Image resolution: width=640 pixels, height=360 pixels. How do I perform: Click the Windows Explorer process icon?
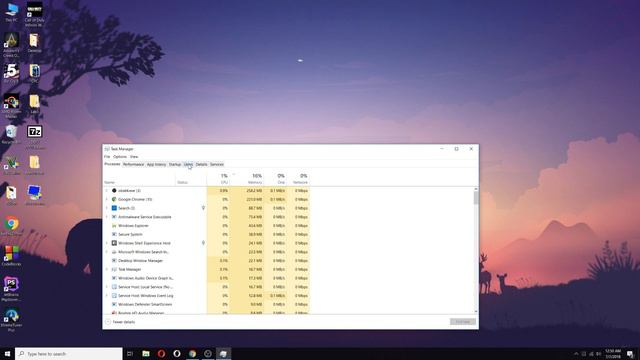pyautogui.click(x=114, y=225)
